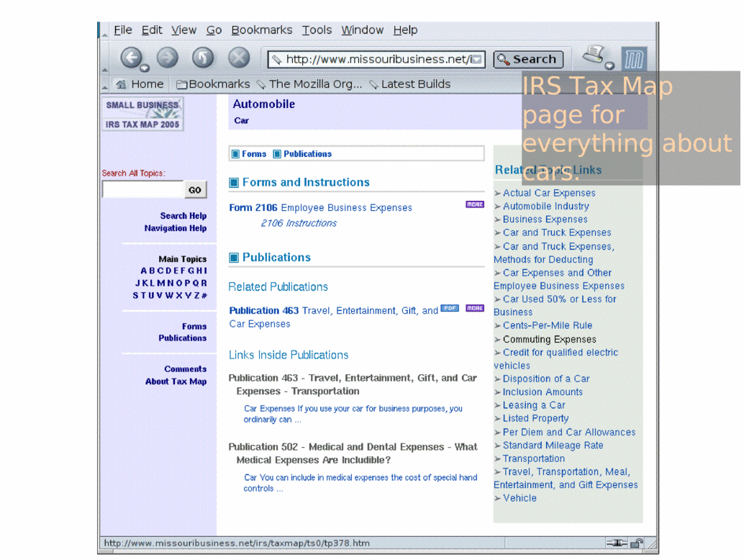This screenshot has width=744, height=560.
Task: Click the GO search button
Action: [x=195, y=190]
